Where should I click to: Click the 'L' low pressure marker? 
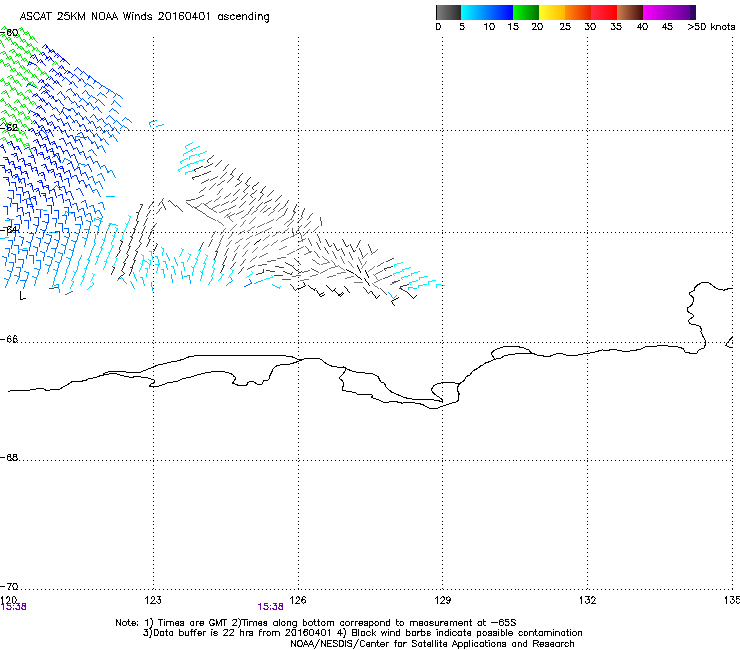[22, 296]
